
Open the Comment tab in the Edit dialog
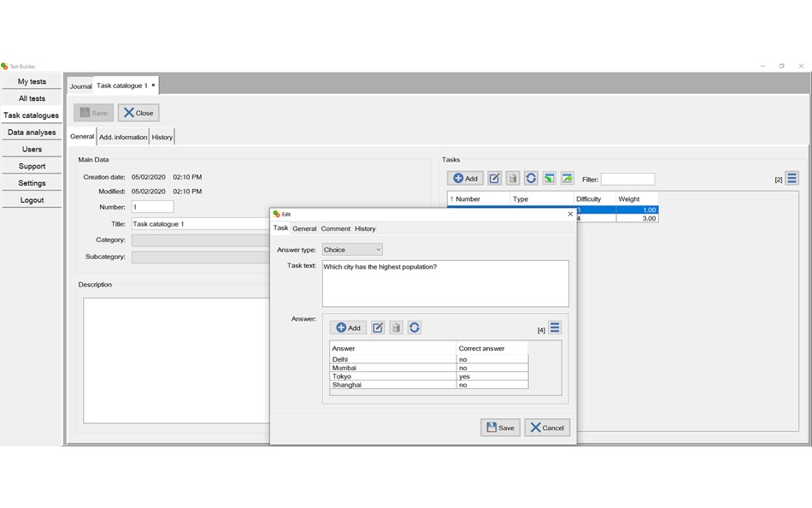pyautogui.click(x=336, y=228)
